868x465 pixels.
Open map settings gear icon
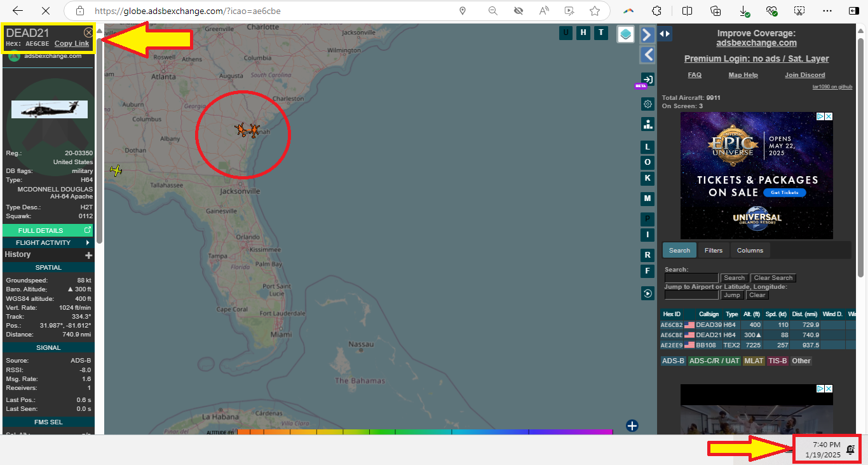(x=648, y=104)
